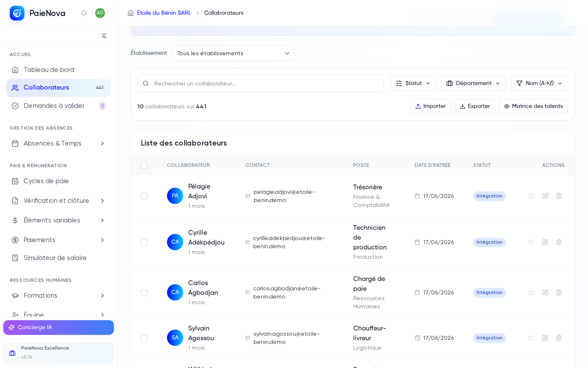This screenshot has width=588, height=368.
Task: Edit Sylvain Agossou's record
Action: coord(545,338)
